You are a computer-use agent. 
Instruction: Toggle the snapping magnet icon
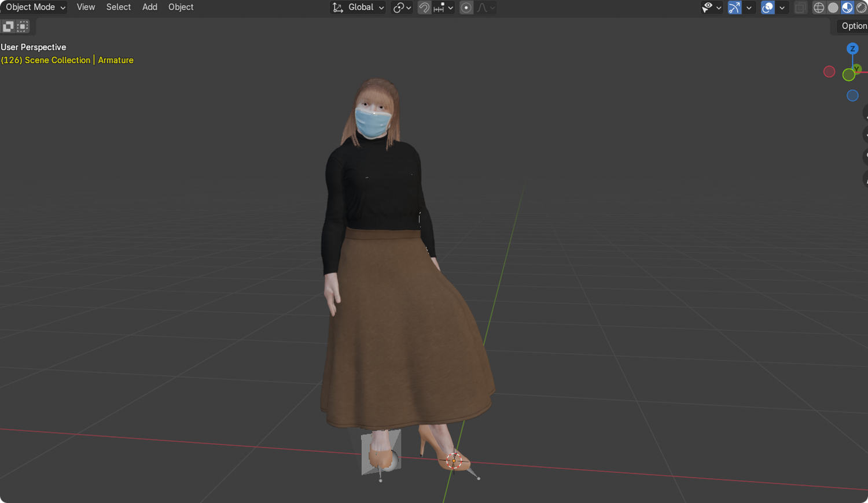click(424, 8)
